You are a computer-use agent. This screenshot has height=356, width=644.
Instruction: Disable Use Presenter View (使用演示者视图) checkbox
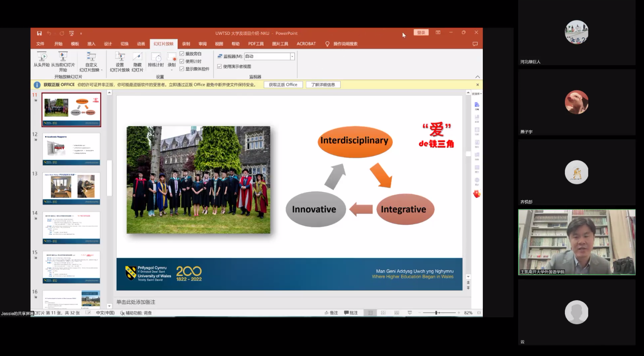[x=220, y=66]
